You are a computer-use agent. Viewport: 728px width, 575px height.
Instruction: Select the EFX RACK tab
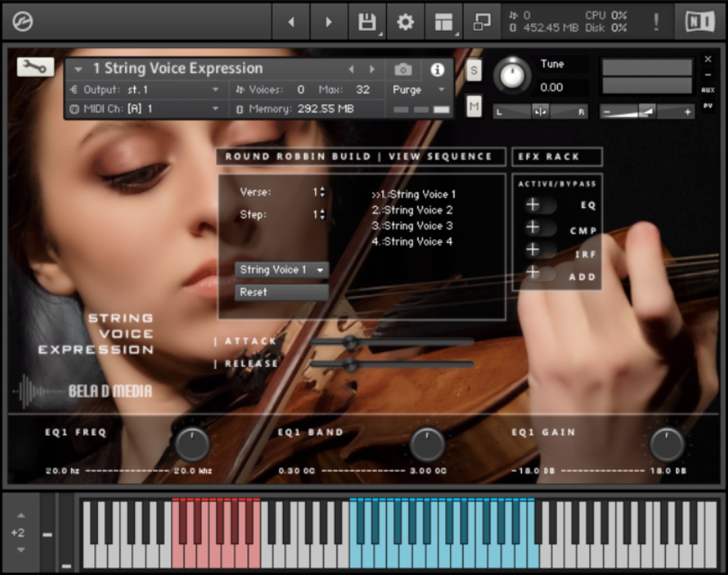[557, 157]
